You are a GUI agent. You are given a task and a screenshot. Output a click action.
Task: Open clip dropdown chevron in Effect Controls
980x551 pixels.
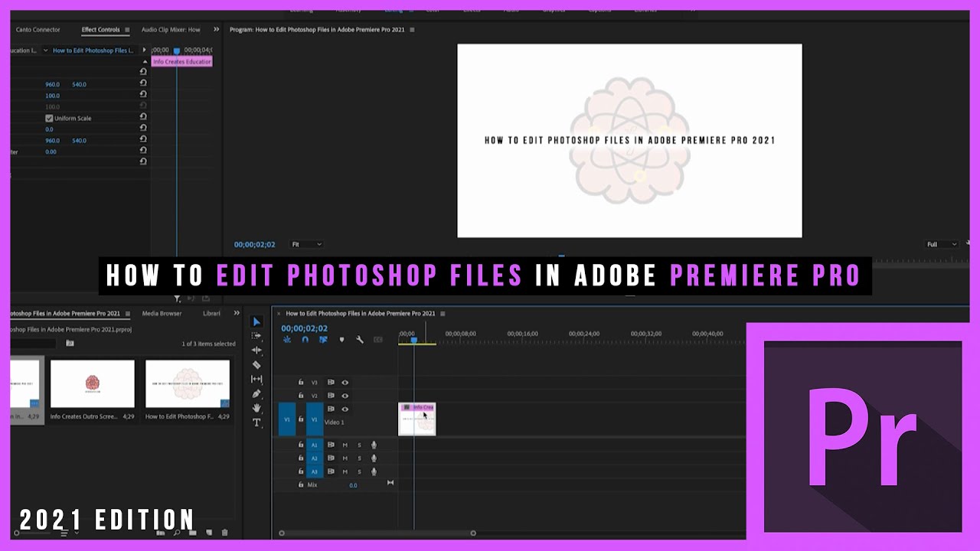point(45,51)
